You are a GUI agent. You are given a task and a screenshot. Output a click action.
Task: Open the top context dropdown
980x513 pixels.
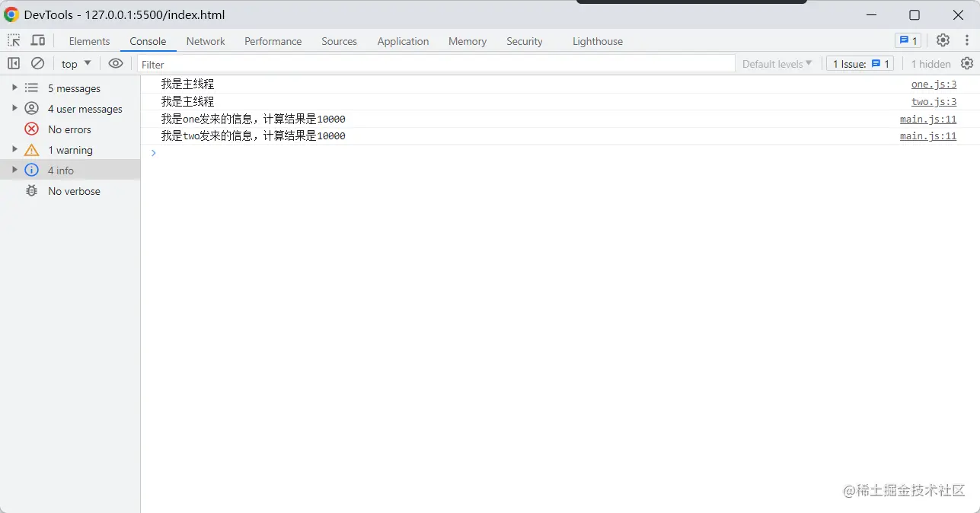[x=76, y=64]
